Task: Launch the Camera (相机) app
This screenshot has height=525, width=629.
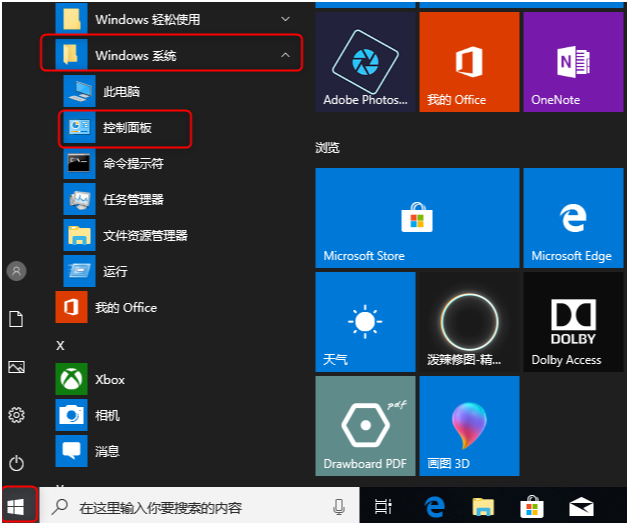Action: click(x=107, y=415)
